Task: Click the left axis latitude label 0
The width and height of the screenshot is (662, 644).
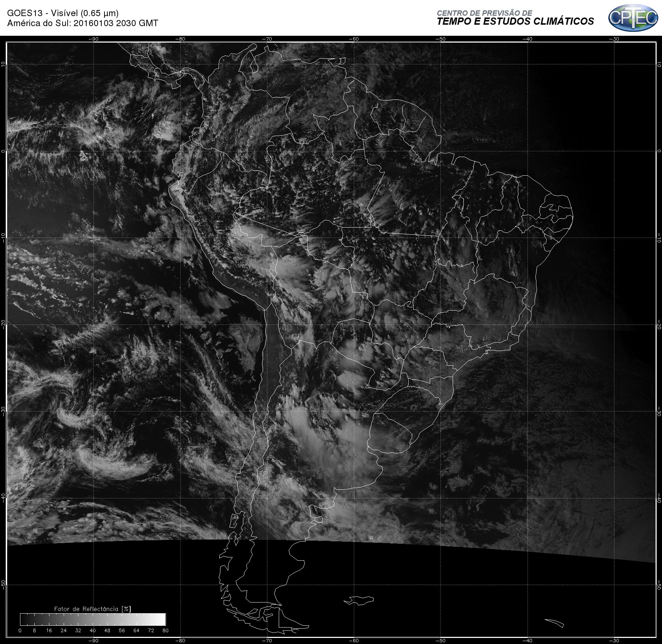Action: pyautogui.click(x=3, y=151)
